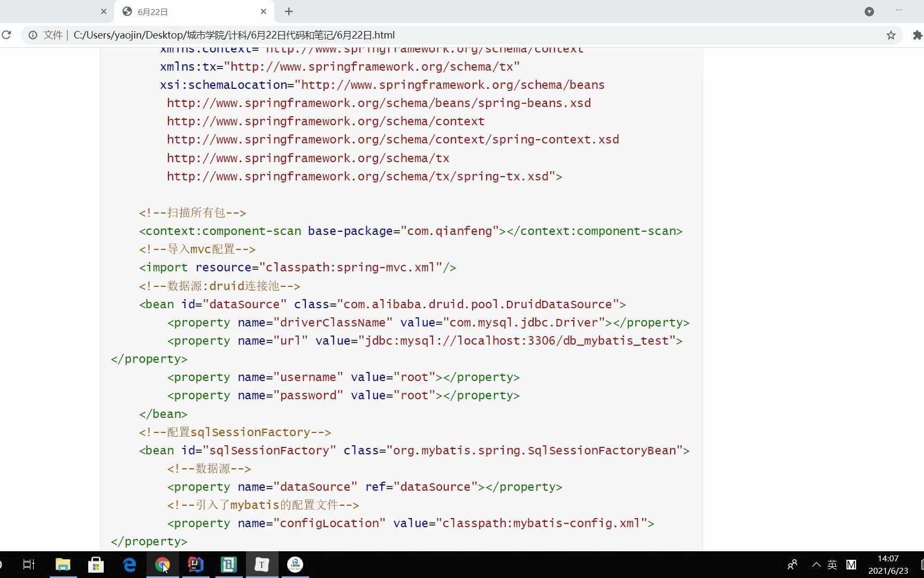The width and height of the screenshot is (924, 578).
Task: Click the 导入mvc配置 comment
Action: pos(197,249)
